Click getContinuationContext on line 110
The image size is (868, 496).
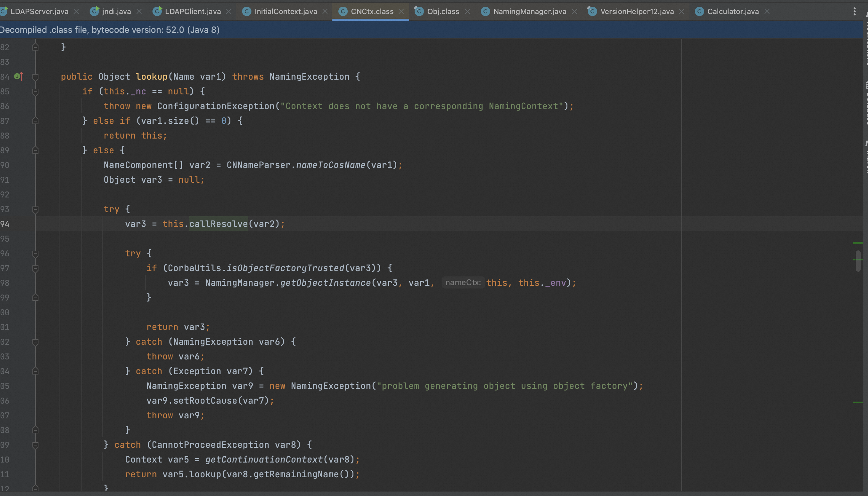click(x=264, y=460)
